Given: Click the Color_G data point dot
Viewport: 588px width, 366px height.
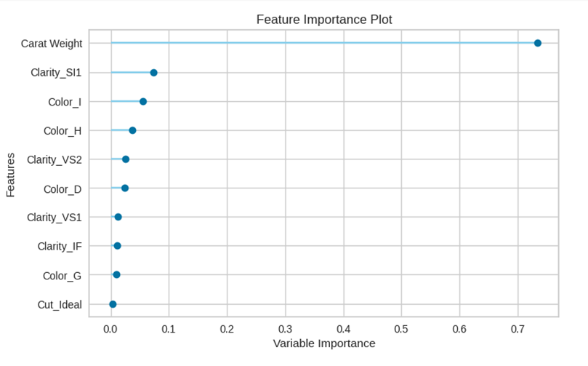Looking at the screenshot, I should 116,275.
